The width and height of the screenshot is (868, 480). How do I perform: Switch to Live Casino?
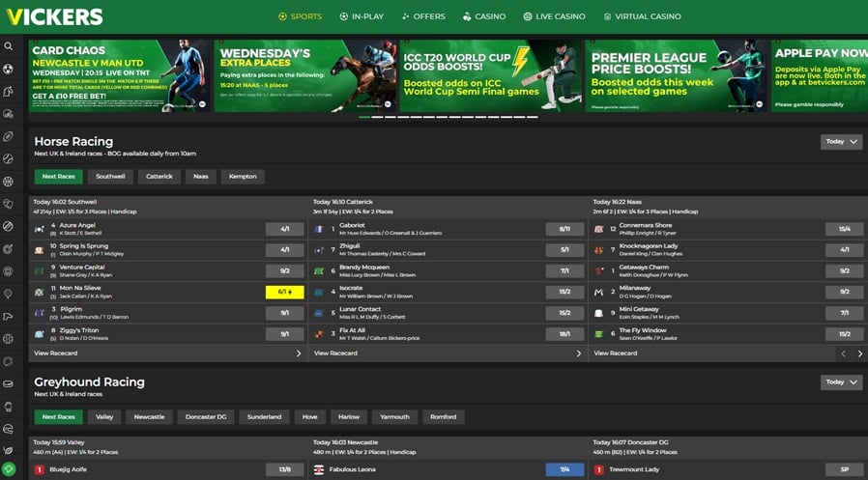click(x=554, y=16)
